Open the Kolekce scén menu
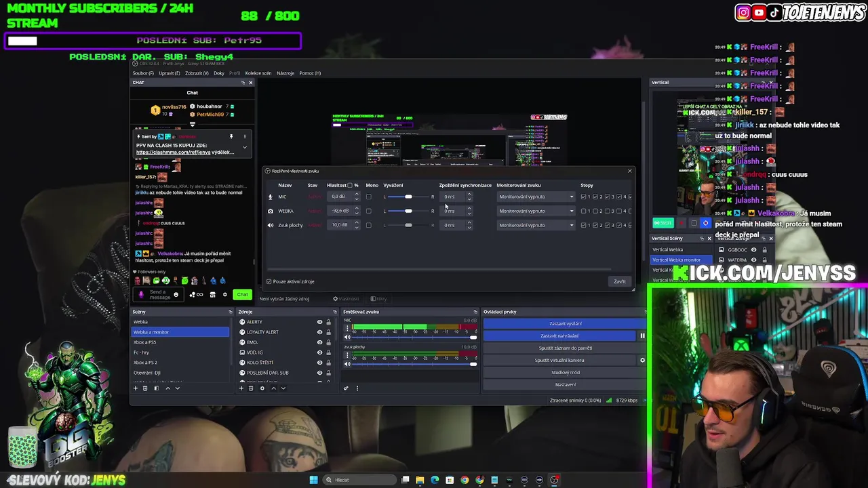Viewport: 868px width, 488px height. click(x=258, y=73)
